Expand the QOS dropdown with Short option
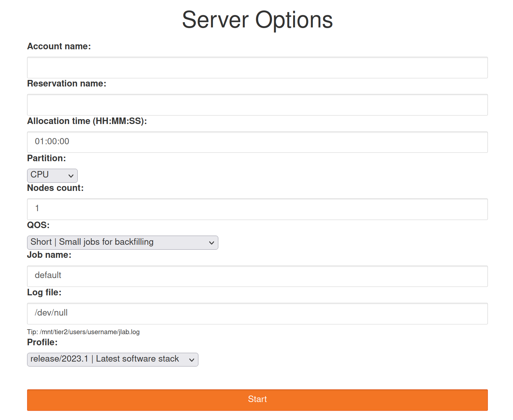Viewport: 513px width, 420px height. pos(122,242)
